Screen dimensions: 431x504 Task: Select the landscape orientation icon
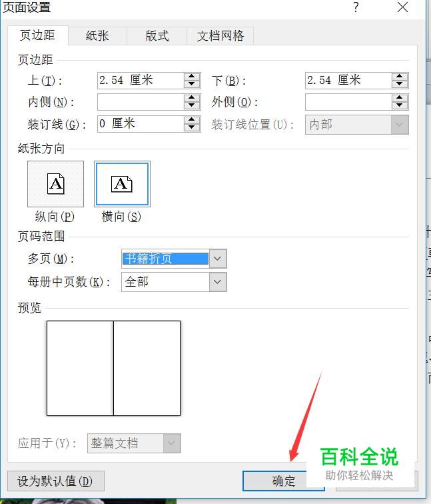pos(122,184)
